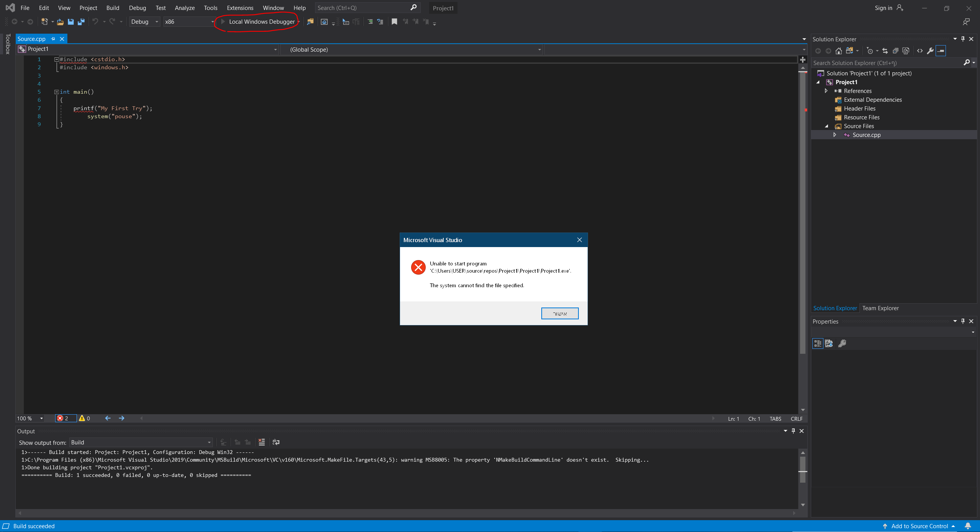Click the bookmark toggle icon in toolbar
Viewport: 980px width, 532px height.
coord(394,22)
